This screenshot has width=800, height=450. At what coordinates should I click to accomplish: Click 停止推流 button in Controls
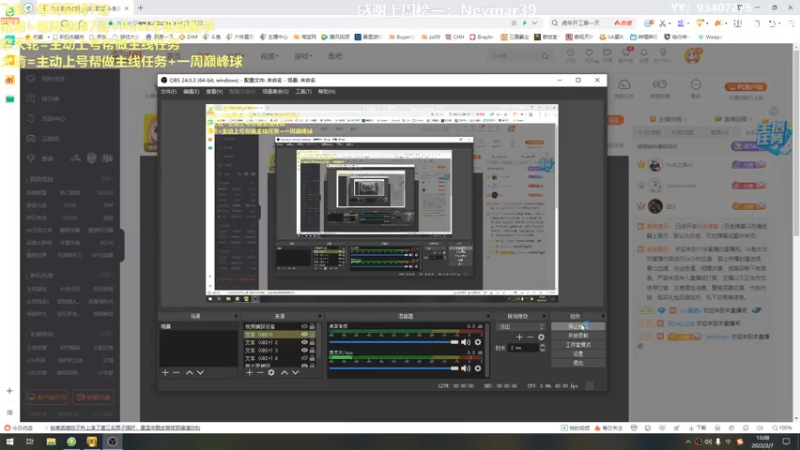click(x=578, y=327)
